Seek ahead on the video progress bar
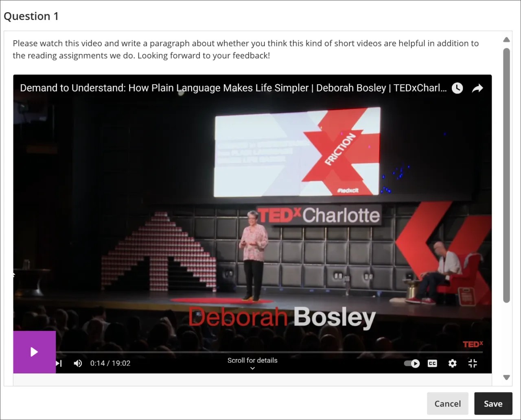521x420 pixels. [285, 350]
